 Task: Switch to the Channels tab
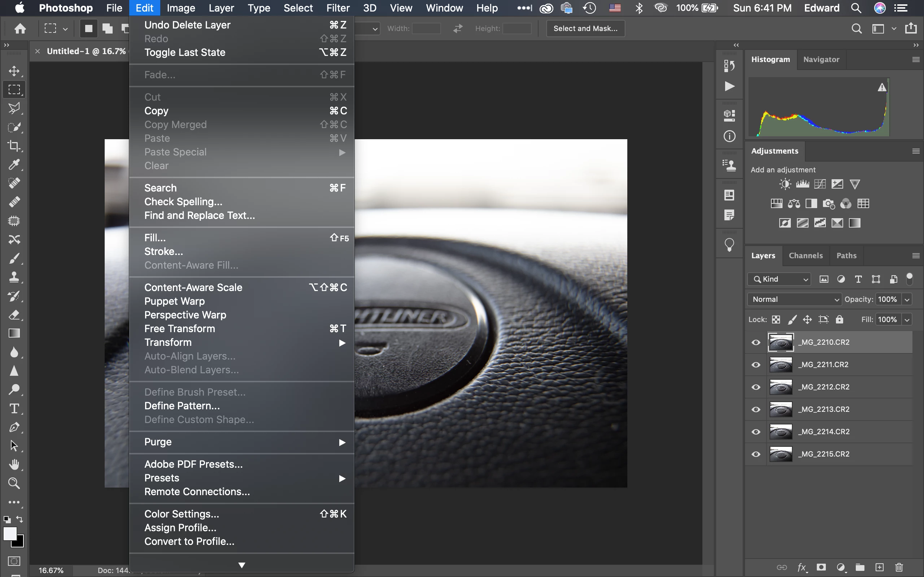(x=806, y=256)
